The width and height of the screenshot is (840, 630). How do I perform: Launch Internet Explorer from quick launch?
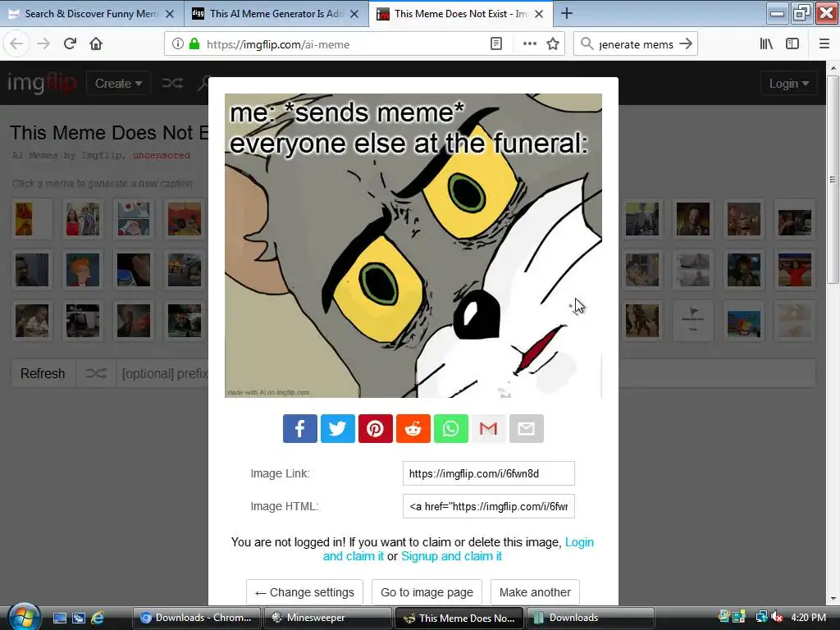click(98, 618)
